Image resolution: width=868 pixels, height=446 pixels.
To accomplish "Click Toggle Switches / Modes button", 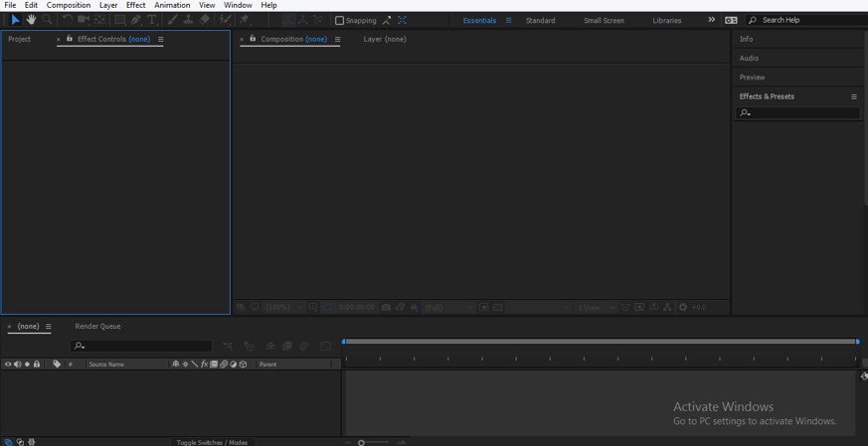I will coord(212,442).
